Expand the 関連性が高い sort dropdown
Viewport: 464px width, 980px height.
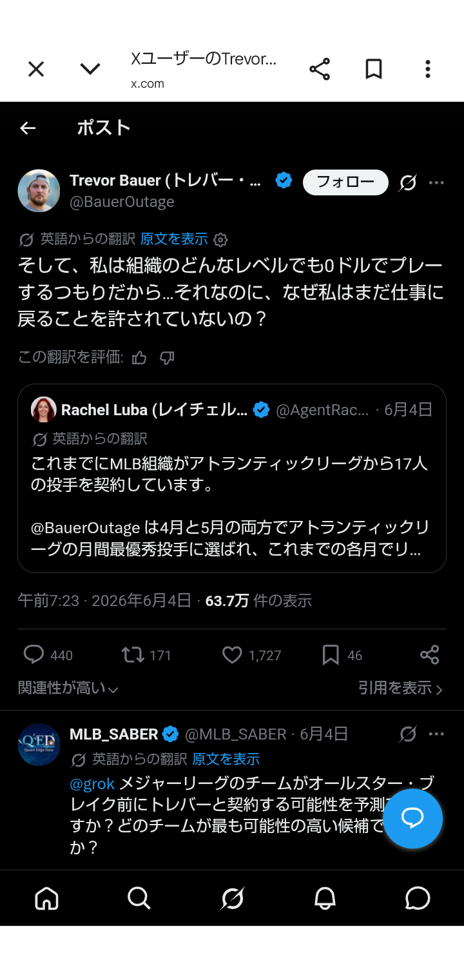(x=68, y=689)
